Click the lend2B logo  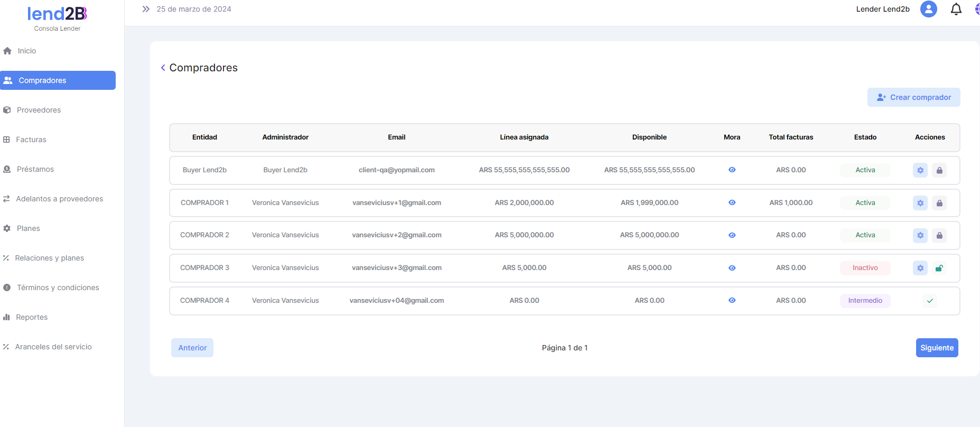pos(57,14)
